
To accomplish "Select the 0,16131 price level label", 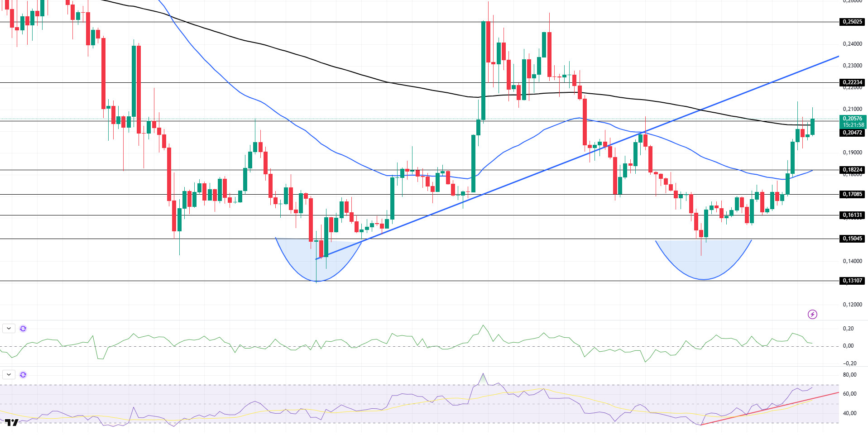I will pos(852,215).
